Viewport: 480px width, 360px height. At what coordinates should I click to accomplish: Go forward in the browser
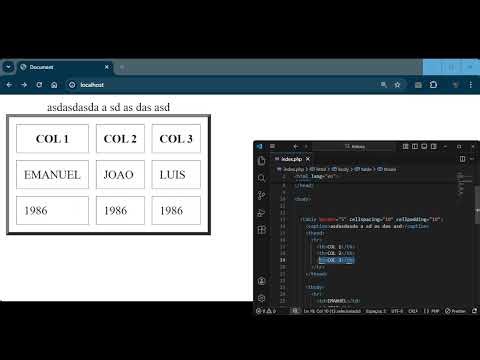24,85
